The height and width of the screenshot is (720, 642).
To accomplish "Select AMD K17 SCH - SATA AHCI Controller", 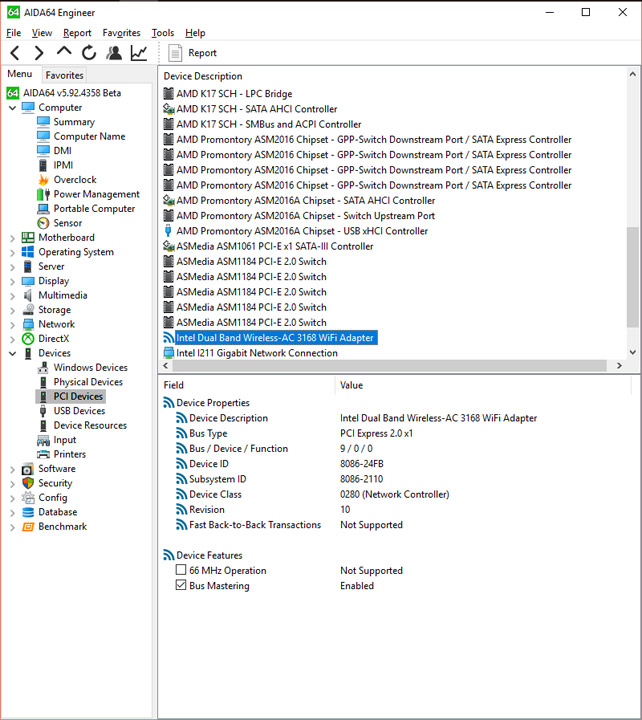I will tap(257, 109).
